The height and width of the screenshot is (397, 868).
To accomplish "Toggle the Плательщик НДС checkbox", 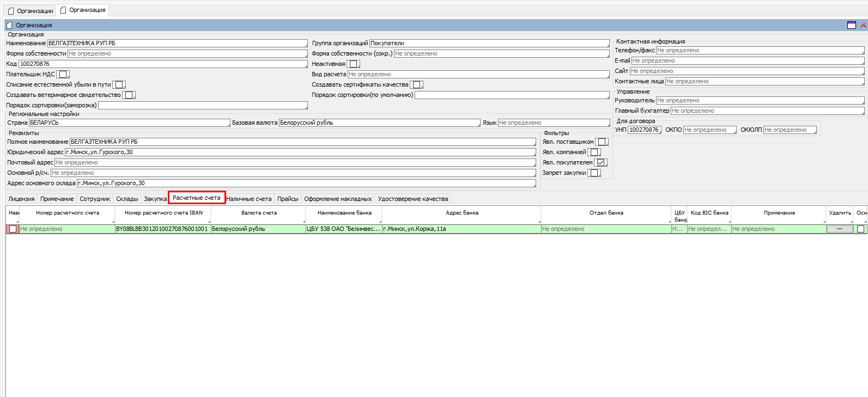I will tap(63, 75).
